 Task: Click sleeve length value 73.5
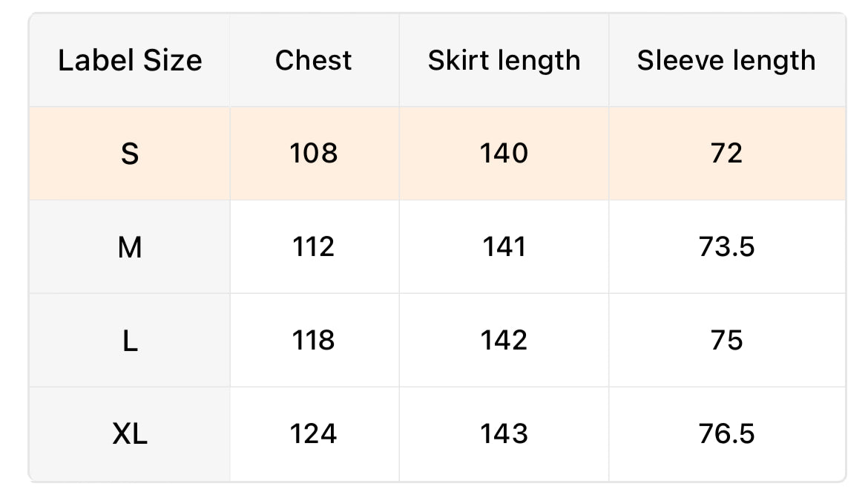coord(726,247)
